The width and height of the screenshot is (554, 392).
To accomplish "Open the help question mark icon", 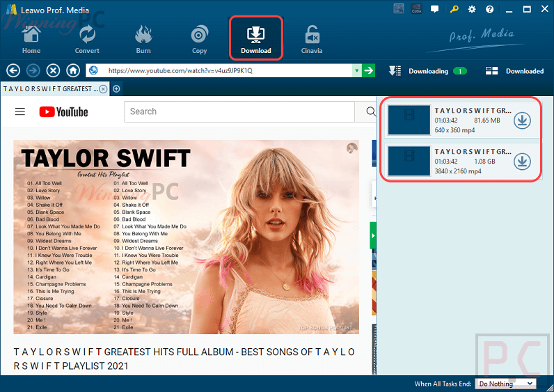I will [x=489, y=10].
